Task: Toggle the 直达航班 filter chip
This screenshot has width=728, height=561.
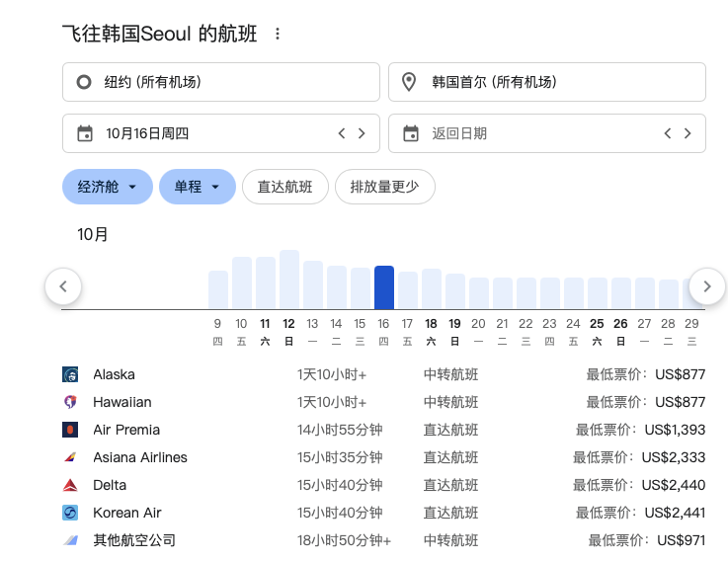Action: pos(284,187)
